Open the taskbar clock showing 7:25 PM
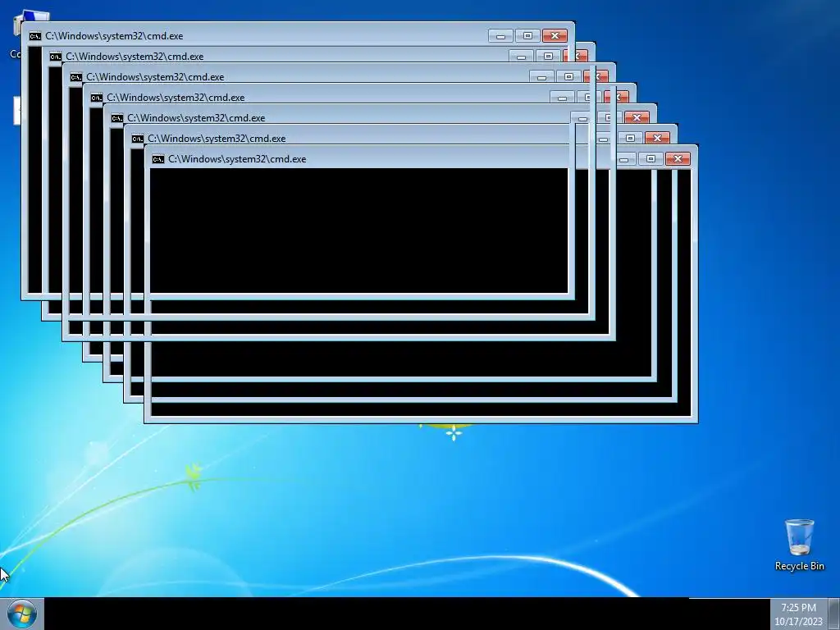 tap(798, 614)
